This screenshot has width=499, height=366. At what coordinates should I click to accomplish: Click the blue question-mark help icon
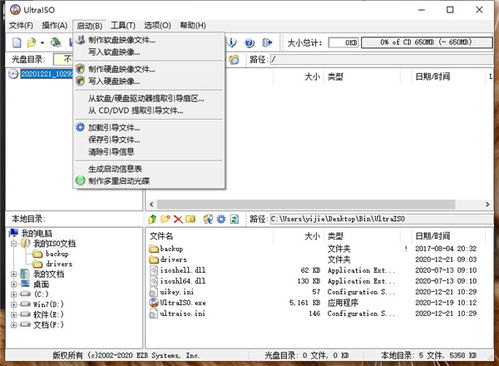tap(249, 43)
